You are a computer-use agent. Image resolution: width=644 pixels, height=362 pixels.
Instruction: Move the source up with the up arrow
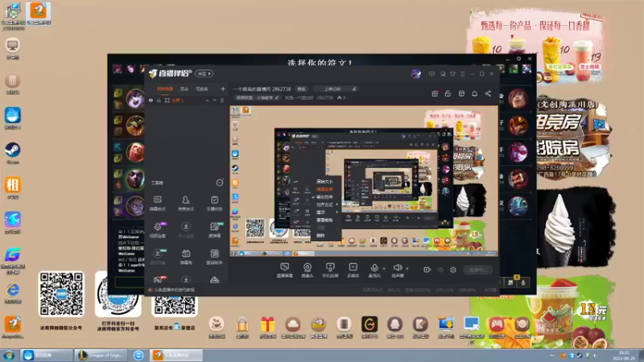click(x=207, y=100)
